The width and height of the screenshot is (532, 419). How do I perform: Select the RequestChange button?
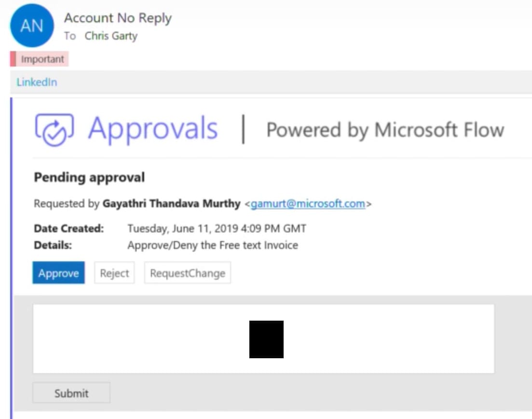(188, 273)
